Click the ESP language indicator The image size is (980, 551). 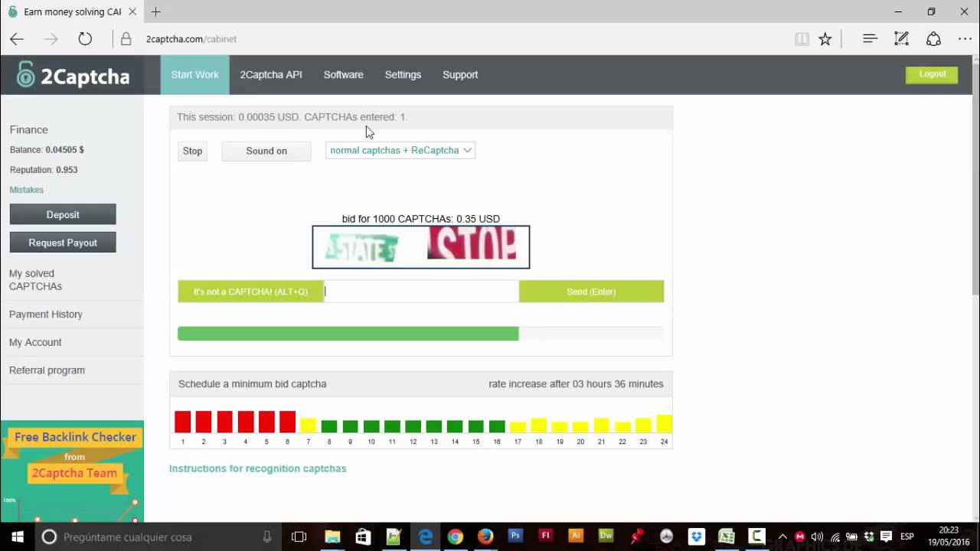coord(906,537)
